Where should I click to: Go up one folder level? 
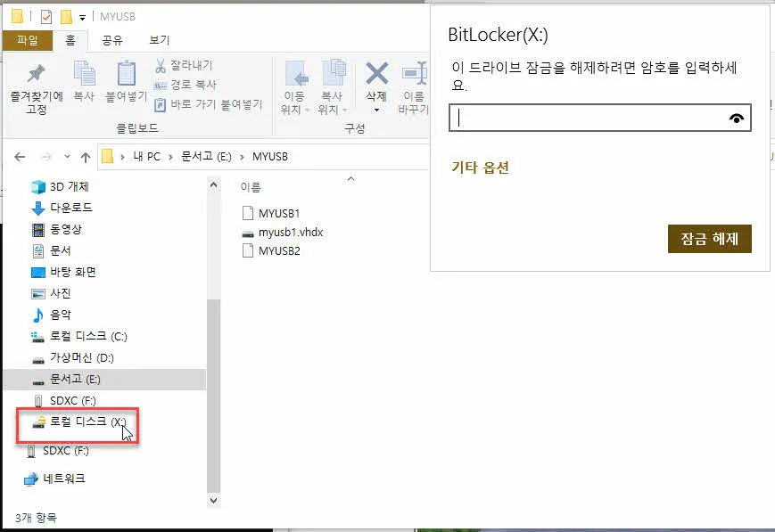(x=86, y=157)
